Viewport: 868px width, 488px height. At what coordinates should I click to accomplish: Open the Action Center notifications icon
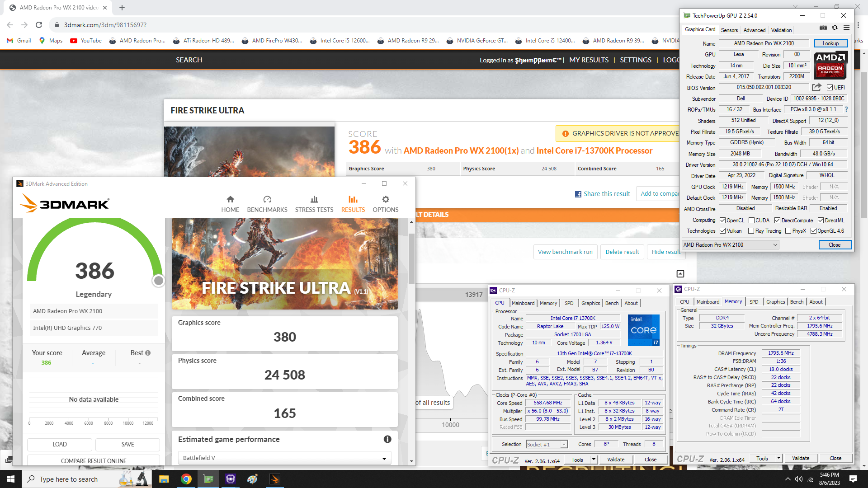pyautogui.click(x=853, y=479)
